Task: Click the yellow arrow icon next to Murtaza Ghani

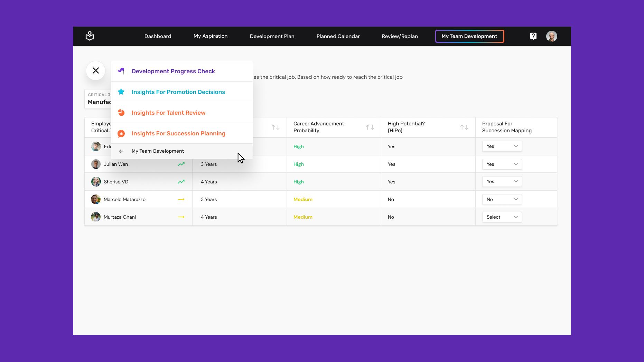Action: [181, 217]
